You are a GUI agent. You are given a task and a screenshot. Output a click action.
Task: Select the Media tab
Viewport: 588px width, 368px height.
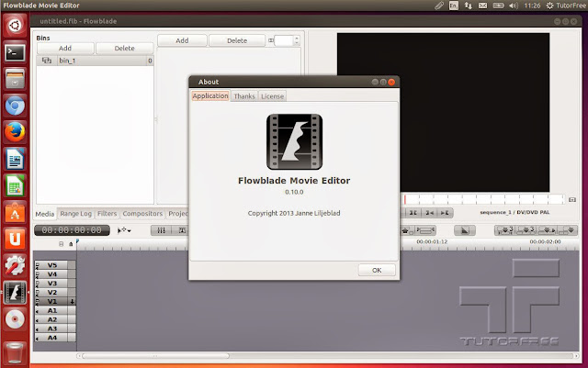point(45,214)
